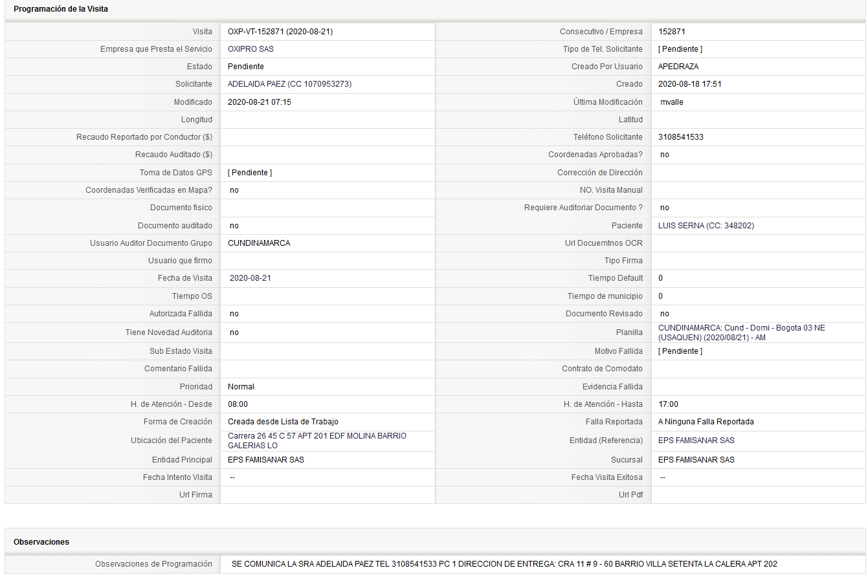Click the Fecha de Visita value 2020-08-21
The image size is (868, 588).
click(x=250, y=278)
